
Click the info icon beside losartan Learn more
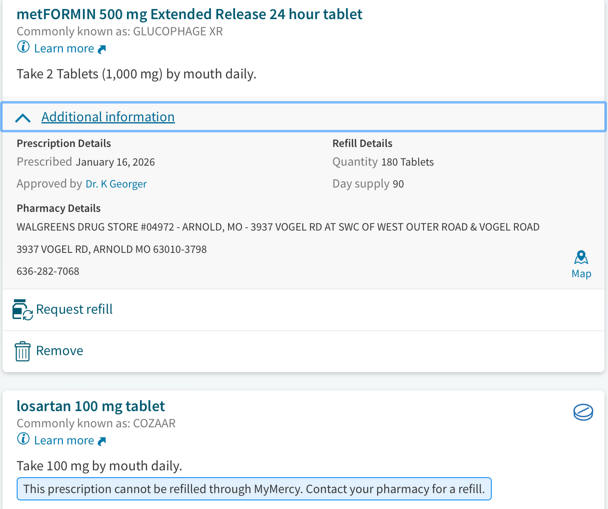[23, 439]
